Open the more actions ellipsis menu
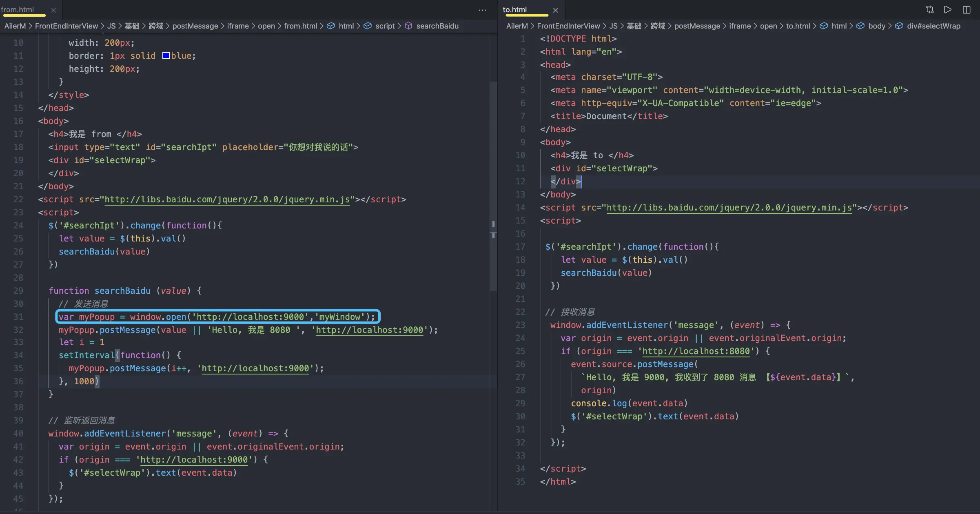Viewport: 980px width, 514px height. (482, 10)
